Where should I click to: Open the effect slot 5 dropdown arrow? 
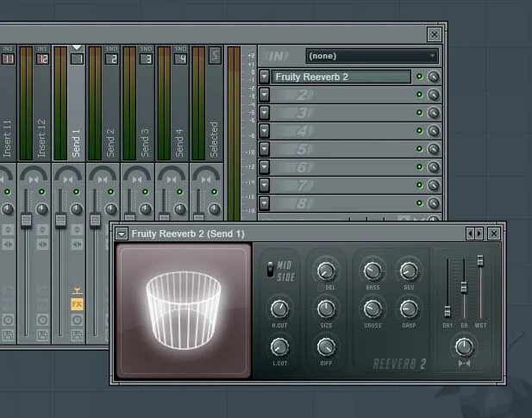tap(265, 149)
